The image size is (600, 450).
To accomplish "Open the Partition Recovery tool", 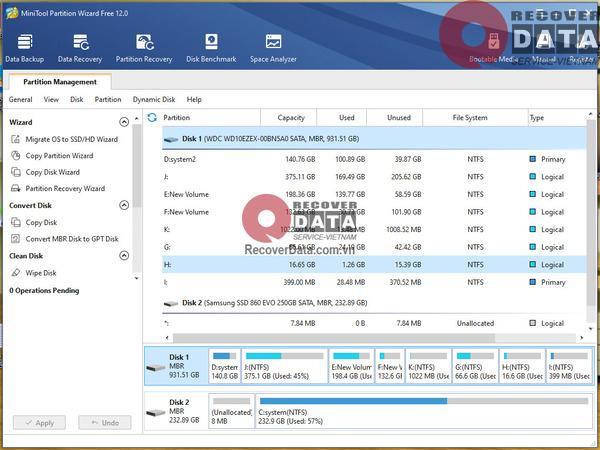I will pos(144,48).
